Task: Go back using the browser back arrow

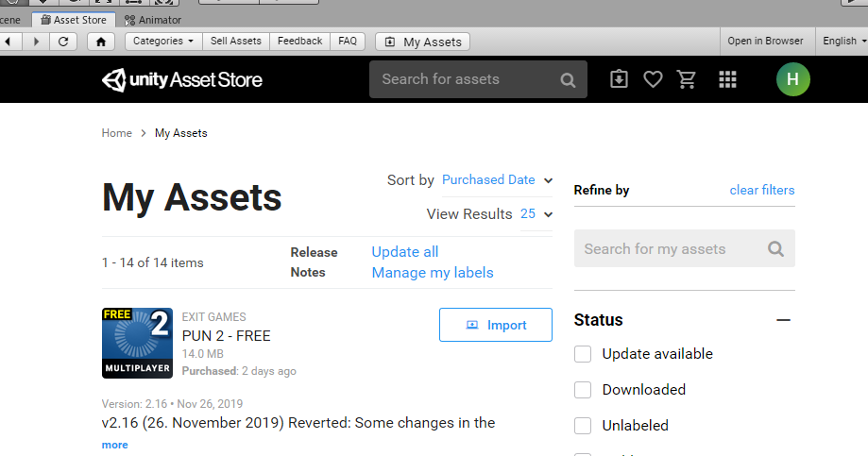Action: 9,42
